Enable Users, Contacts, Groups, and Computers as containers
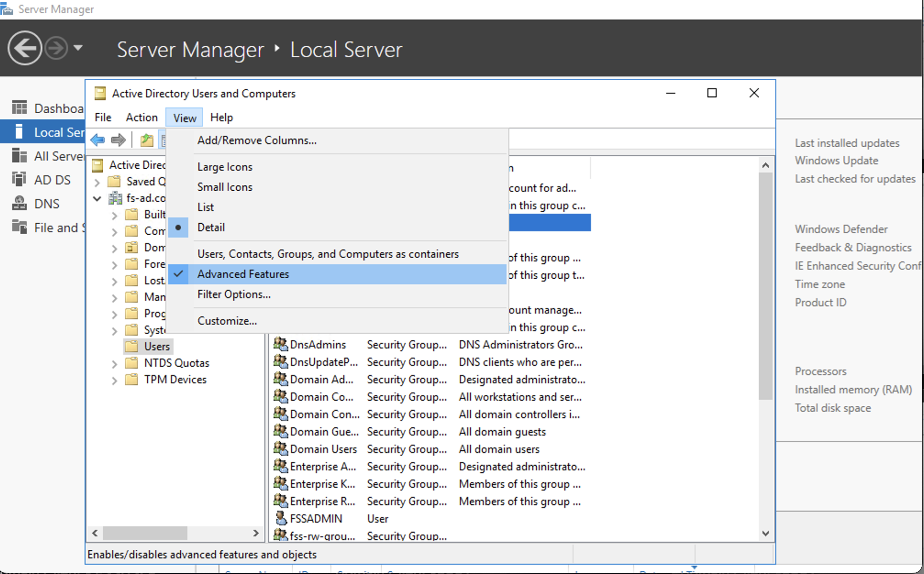 [327, 254]
